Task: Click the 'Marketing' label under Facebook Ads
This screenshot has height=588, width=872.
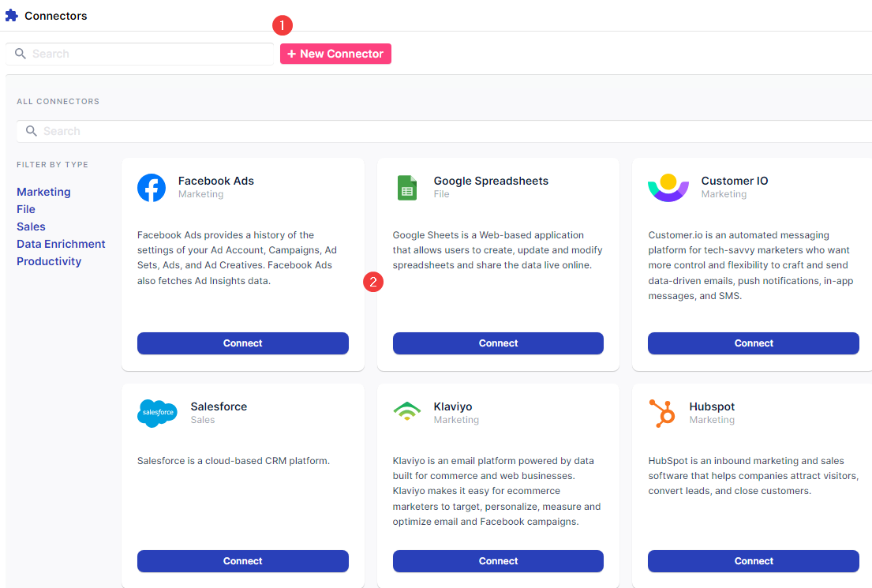Action: tap(200, 194)
